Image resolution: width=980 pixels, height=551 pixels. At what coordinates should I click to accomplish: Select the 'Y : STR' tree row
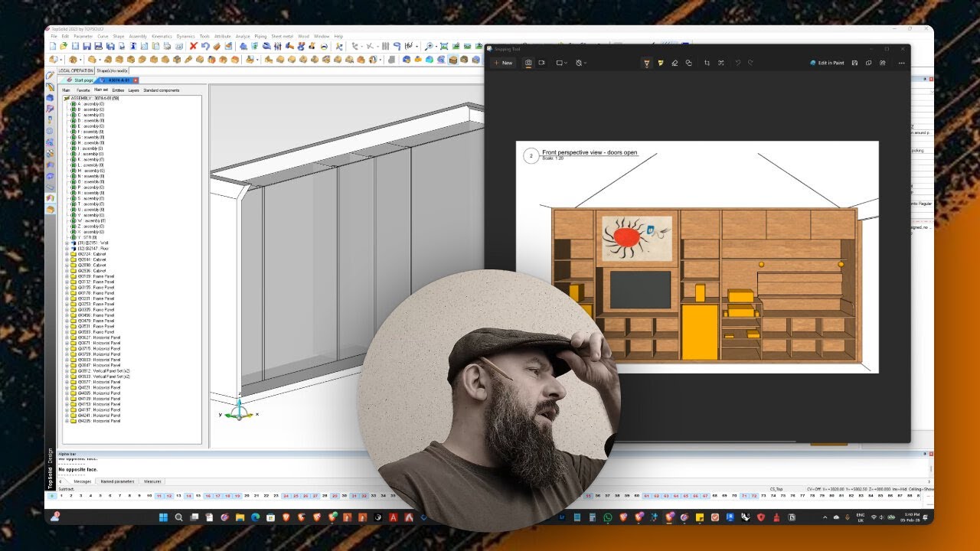(x=83, y=237)
